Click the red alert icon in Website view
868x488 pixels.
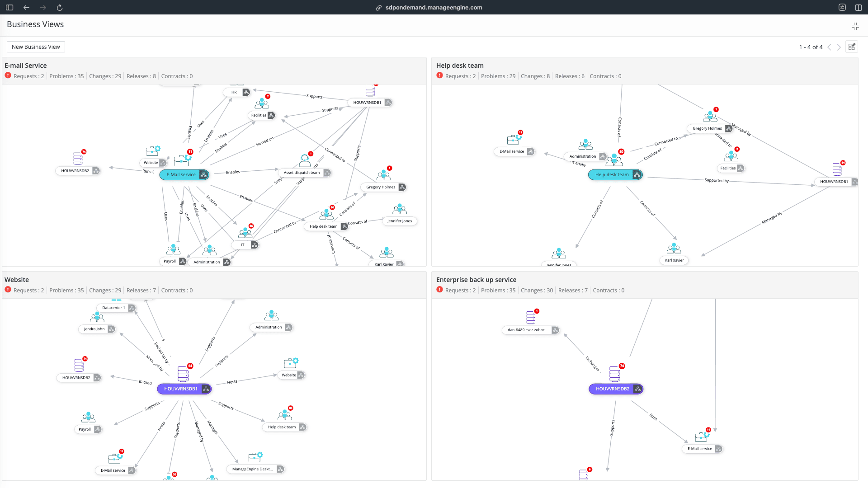(x=8, y=290)
